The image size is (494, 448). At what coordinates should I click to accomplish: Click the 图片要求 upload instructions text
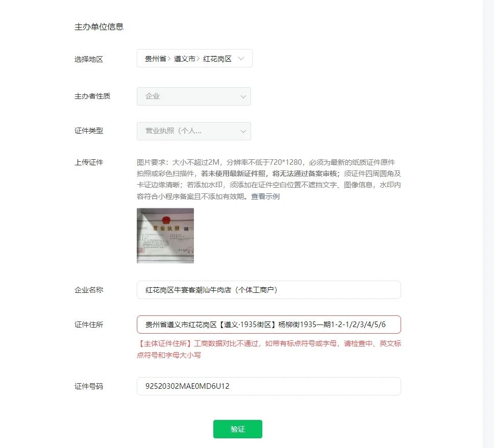(269, 179)
